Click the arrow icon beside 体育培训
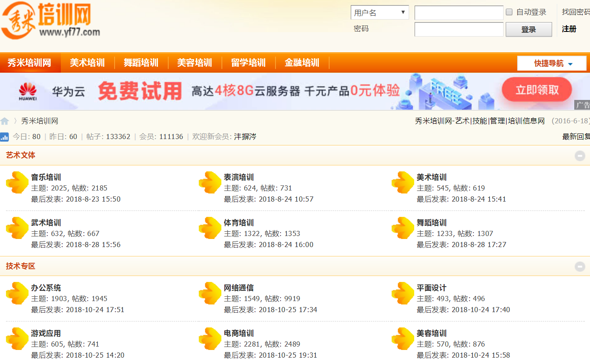 pos(210,228)
